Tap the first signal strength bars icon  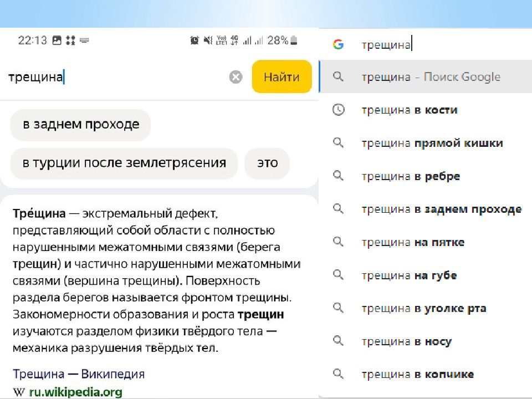point(247,40)
